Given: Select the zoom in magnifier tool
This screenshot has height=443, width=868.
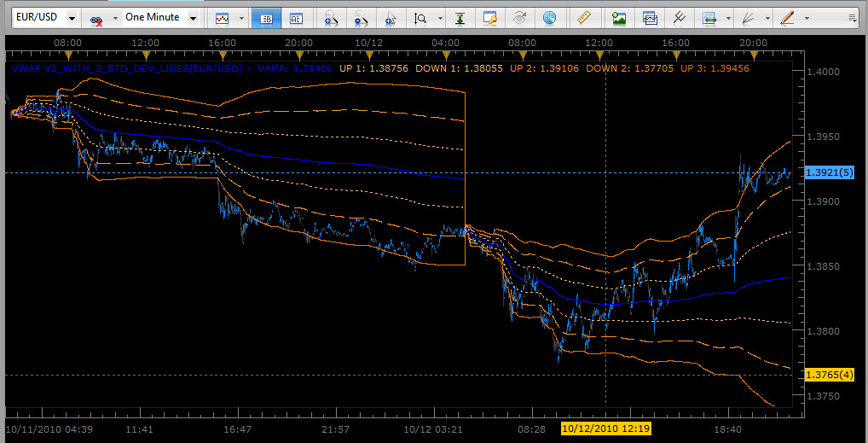Looking at the screenshot, I should pyautogui.click(x=333, y=19).
